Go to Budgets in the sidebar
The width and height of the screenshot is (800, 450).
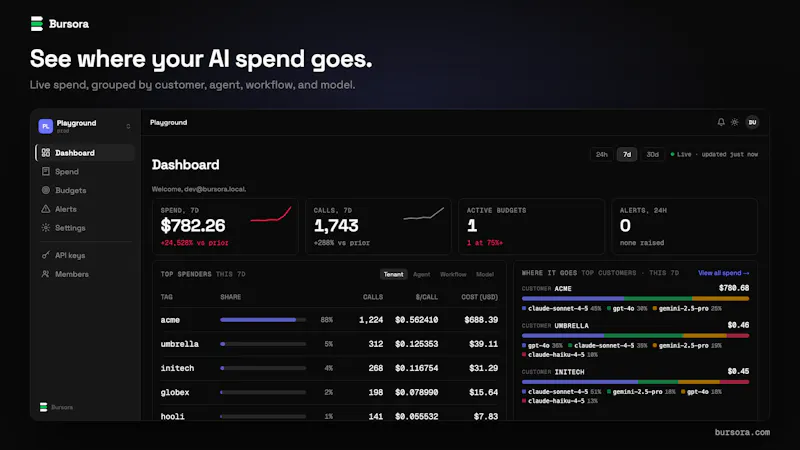click(x=85, y=190)
